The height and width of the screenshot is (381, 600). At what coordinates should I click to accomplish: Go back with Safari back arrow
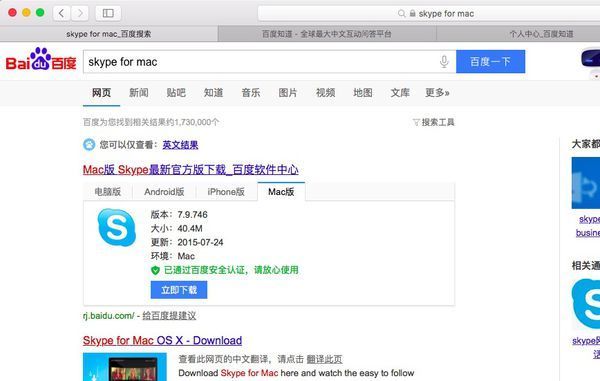point(61,13)
